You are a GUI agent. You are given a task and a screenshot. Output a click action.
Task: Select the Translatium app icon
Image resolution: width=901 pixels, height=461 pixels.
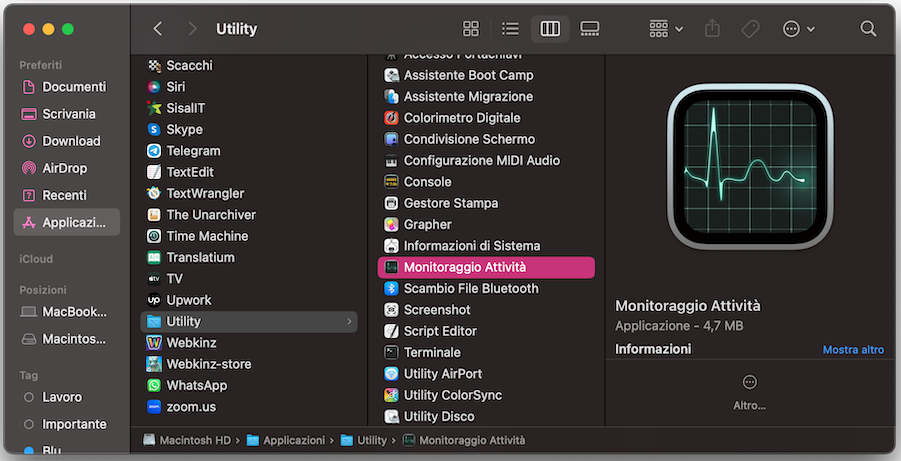(154, 258)
